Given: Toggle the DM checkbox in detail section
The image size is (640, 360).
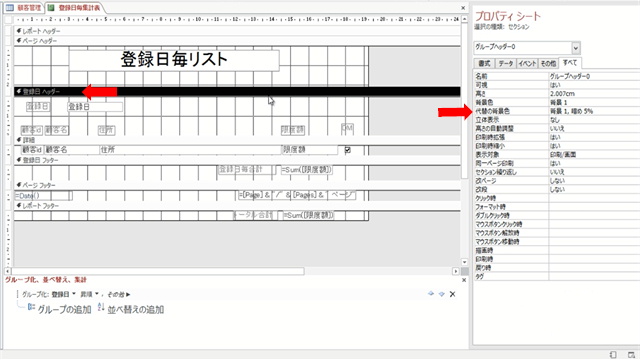Looking at the screenshot, I should (347, 150).
